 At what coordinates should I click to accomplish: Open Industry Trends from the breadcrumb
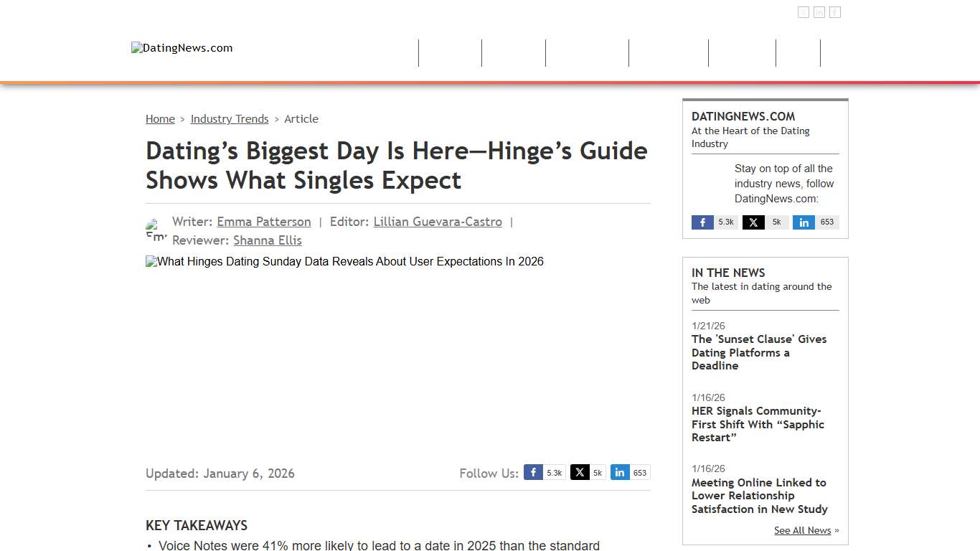tap(230, 118)
